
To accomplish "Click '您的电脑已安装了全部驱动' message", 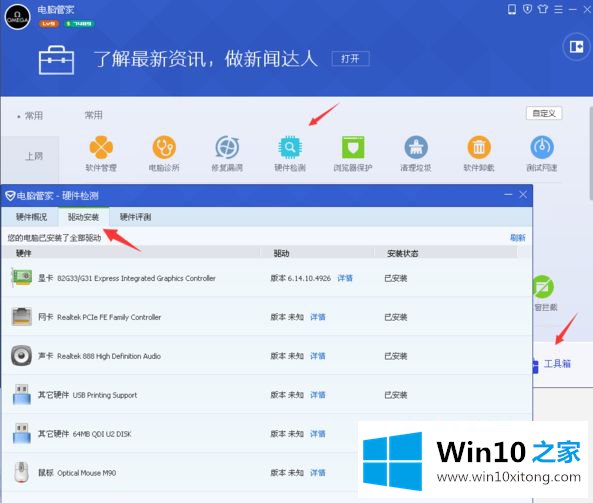I will point(54,238).
